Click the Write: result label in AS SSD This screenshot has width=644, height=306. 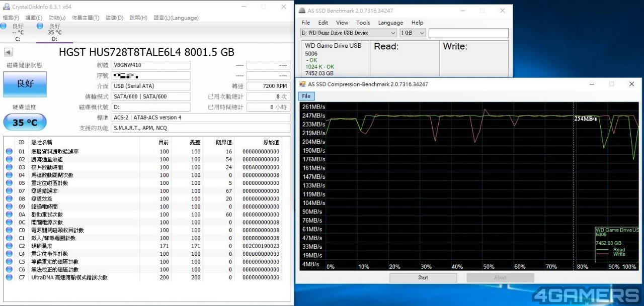pyautogui.click(x=455, y=46)
